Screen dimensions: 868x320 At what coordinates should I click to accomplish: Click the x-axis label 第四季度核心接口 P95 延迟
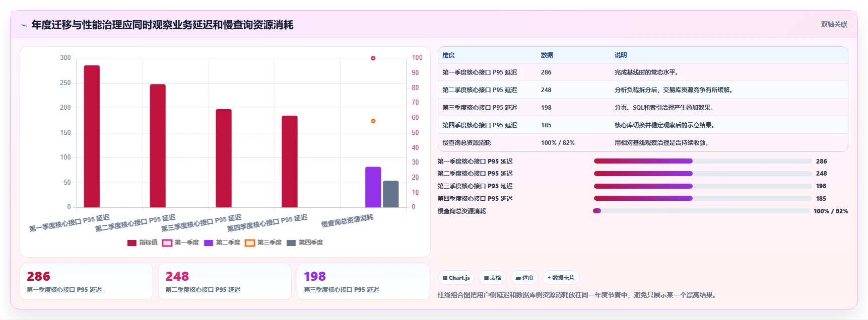tap(267, 223)
